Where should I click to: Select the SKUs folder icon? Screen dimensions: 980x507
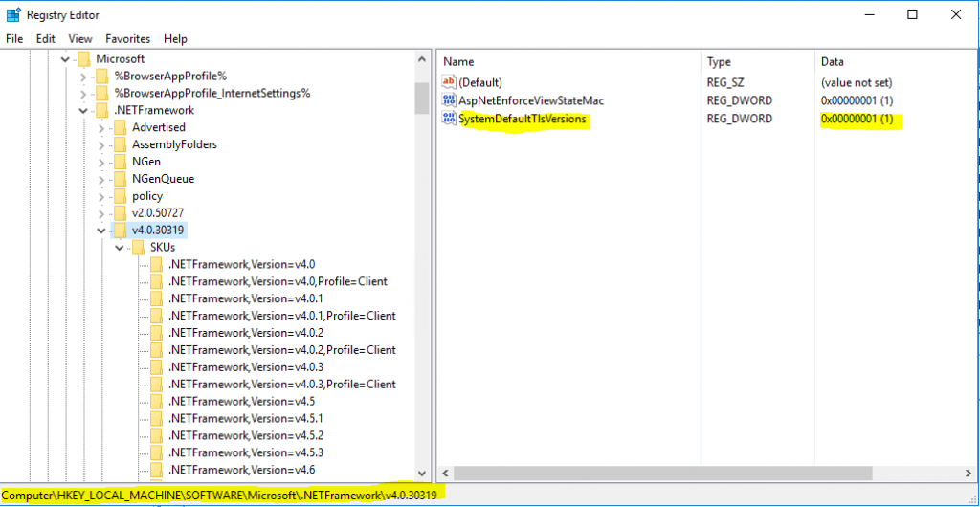(x=138, y=247)
